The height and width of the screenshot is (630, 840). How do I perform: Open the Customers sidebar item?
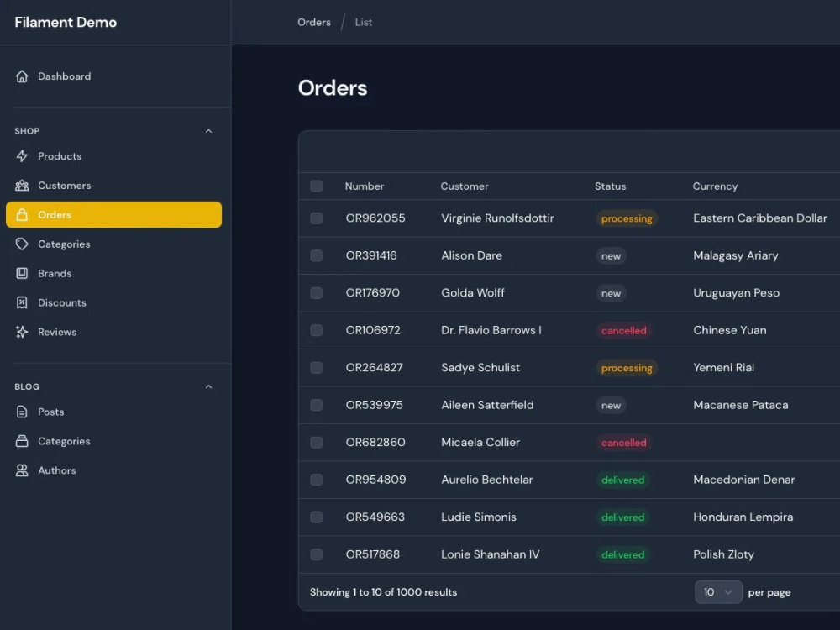point(113,186)
